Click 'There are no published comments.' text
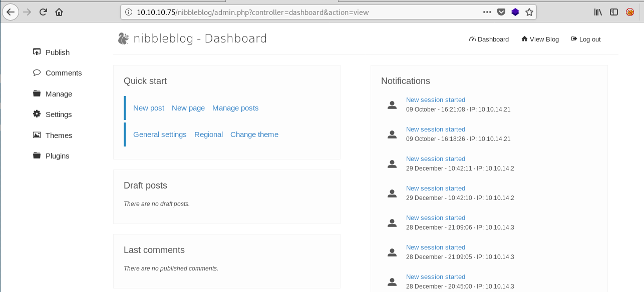Screen dimensions: 644x292 [171, 268]
